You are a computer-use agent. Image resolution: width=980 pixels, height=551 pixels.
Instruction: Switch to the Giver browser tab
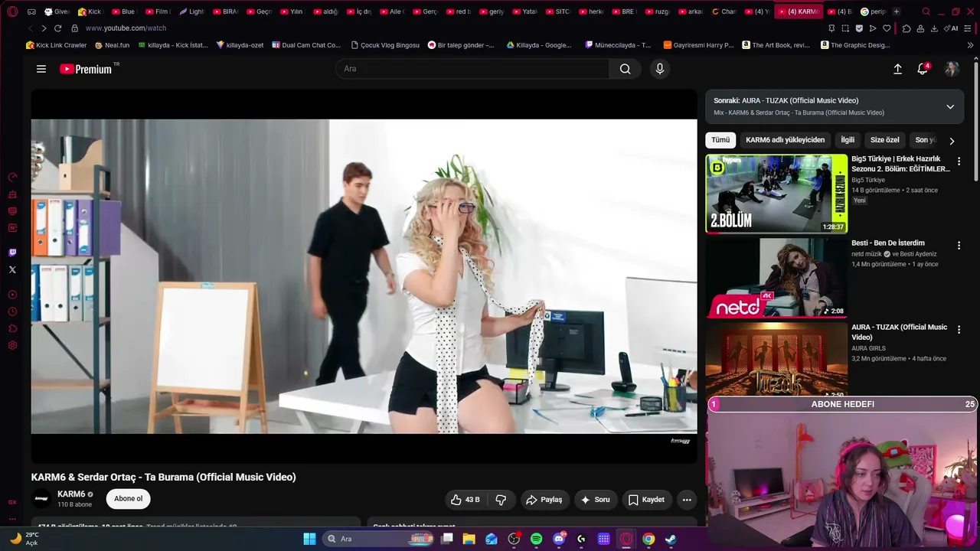coord(57,11)
